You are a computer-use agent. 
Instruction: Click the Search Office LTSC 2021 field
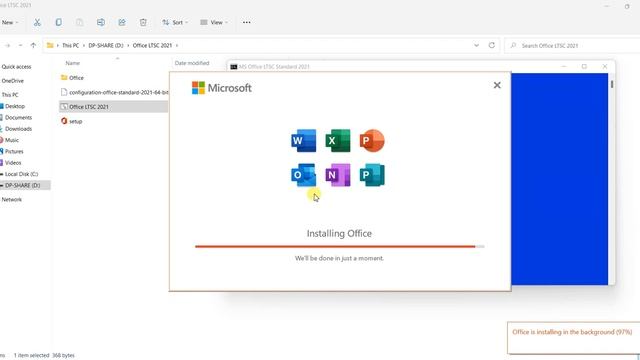pyautogui.click(x=572, y=46)
